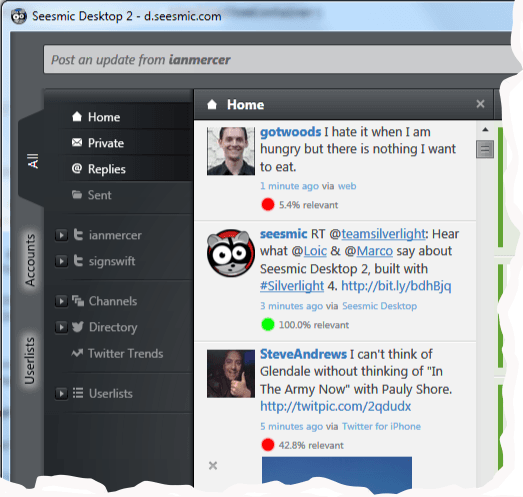Open the @teamsilverlight mention link
Viewport: 523px width, 497px height.
(x=383, y=234)
